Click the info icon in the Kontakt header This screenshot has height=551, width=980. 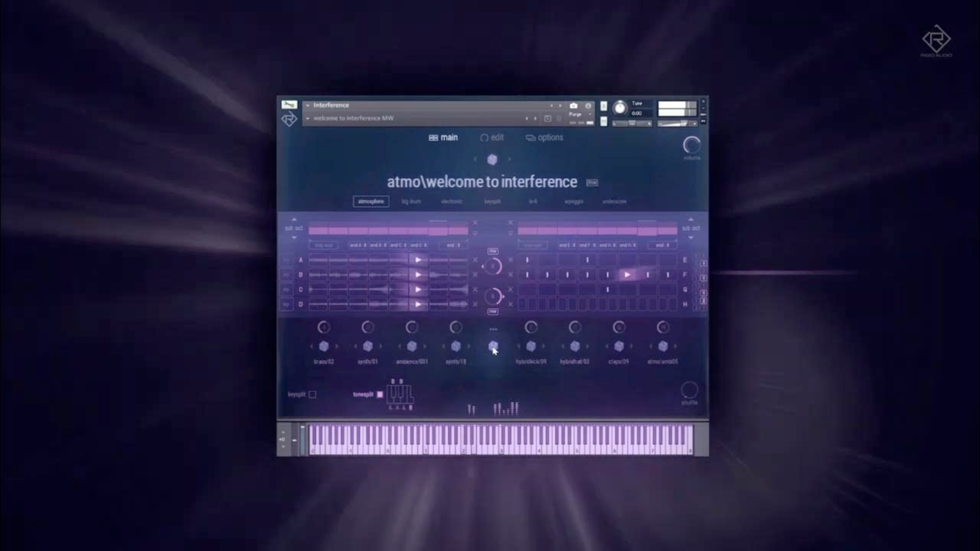[x=589, y=106]
